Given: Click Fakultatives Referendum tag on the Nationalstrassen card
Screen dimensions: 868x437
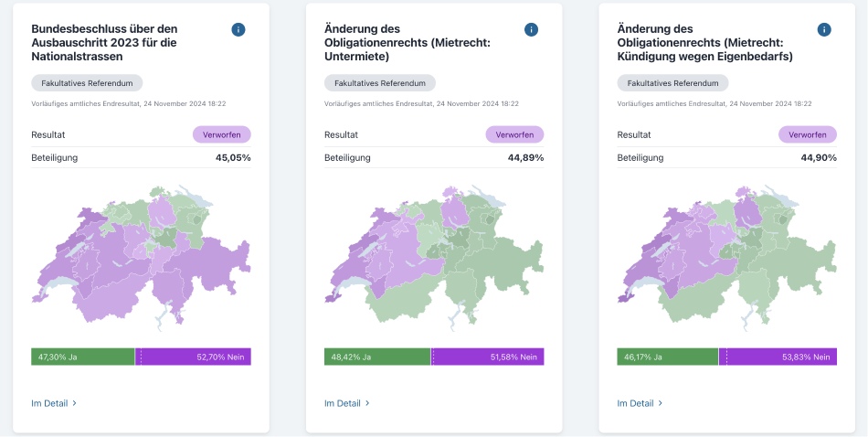Looking at the screenshot, I should [x=87, y=83].
